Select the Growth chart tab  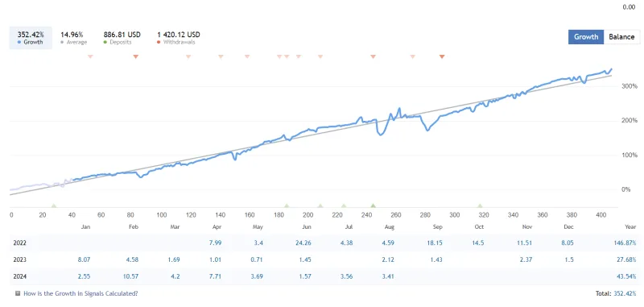point(586,37)
